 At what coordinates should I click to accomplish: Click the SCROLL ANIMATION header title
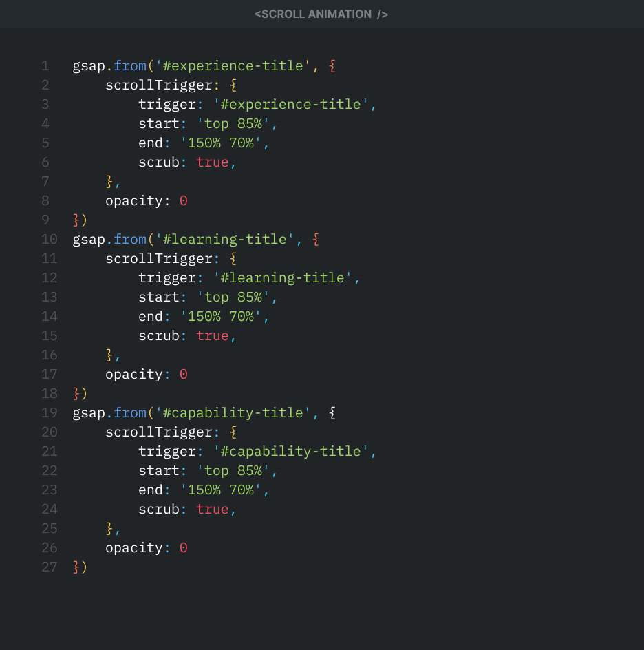(321, 14)
